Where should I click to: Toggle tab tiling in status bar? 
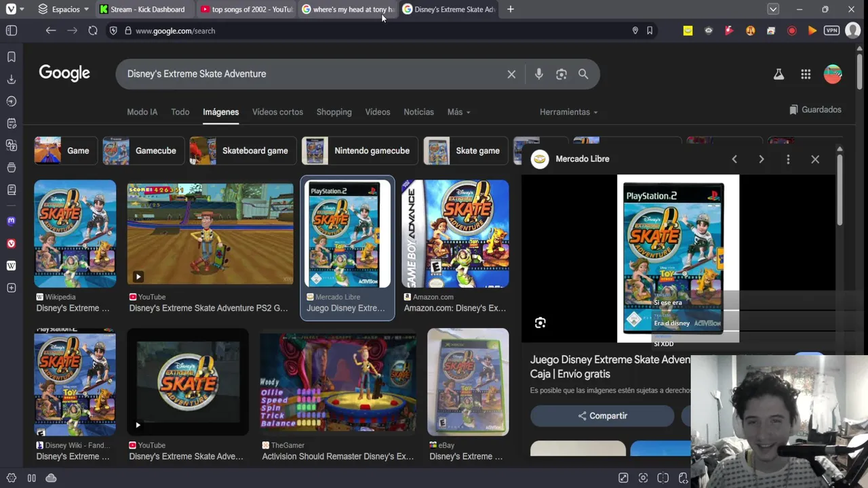(x=663, y=478)
